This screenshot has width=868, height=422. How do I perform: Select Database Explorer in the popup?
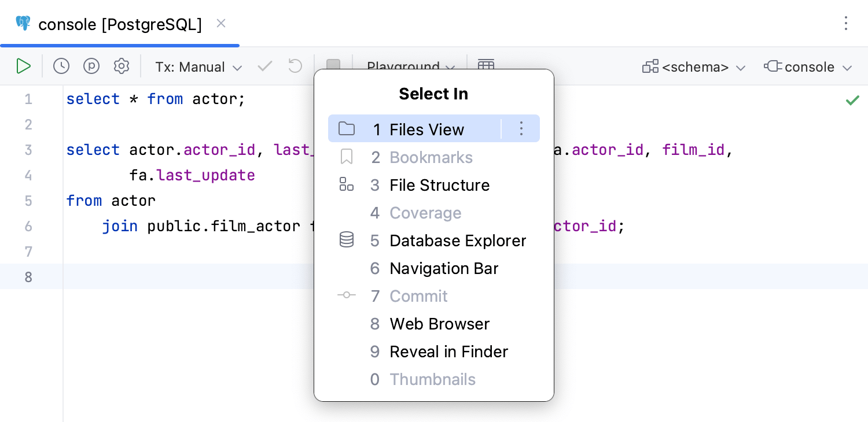[457, 240]
